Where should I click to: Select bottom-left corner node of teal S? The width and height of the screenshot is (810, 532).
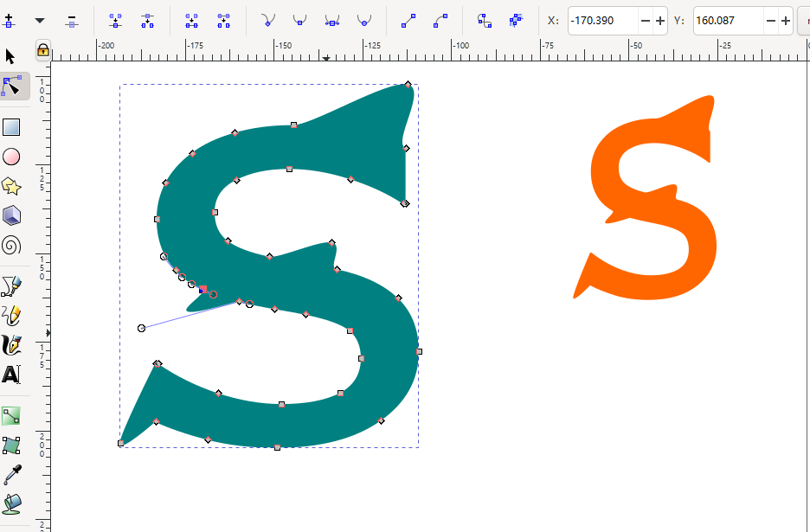tap(121, 443)
